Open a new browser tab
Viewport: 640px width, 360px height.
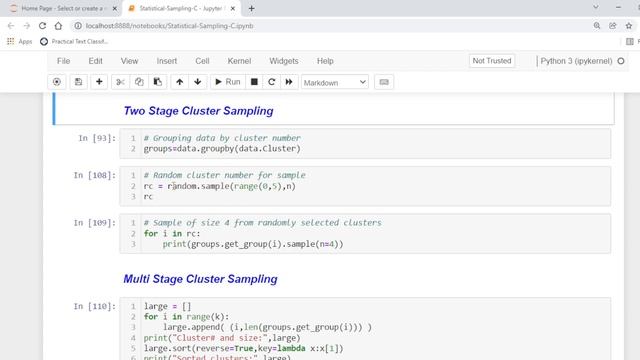[251, 8]
